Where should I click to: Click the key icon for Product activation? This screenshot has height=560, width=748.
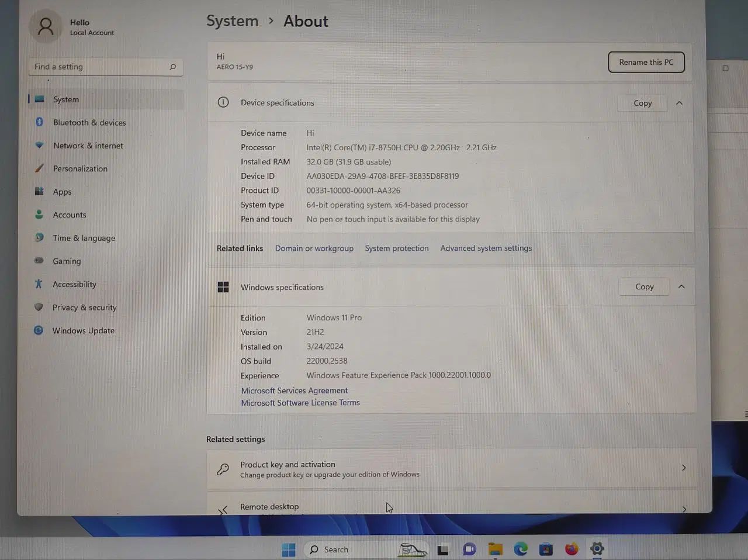tap(223, 469)
